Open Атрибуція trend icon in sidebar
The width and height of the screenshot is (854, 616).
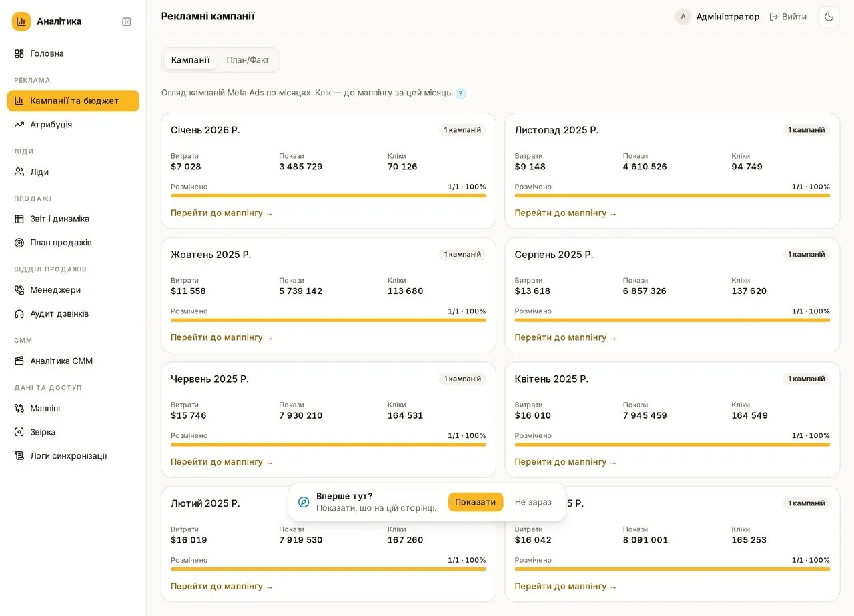[19, 125]
